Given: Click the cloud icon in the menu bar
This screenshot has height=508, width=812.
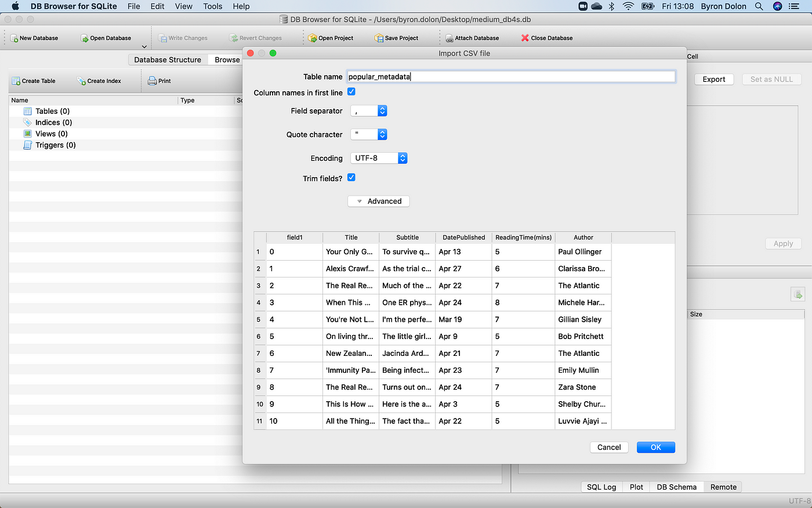Looking at the screenshot, I should tap(597, 6).
